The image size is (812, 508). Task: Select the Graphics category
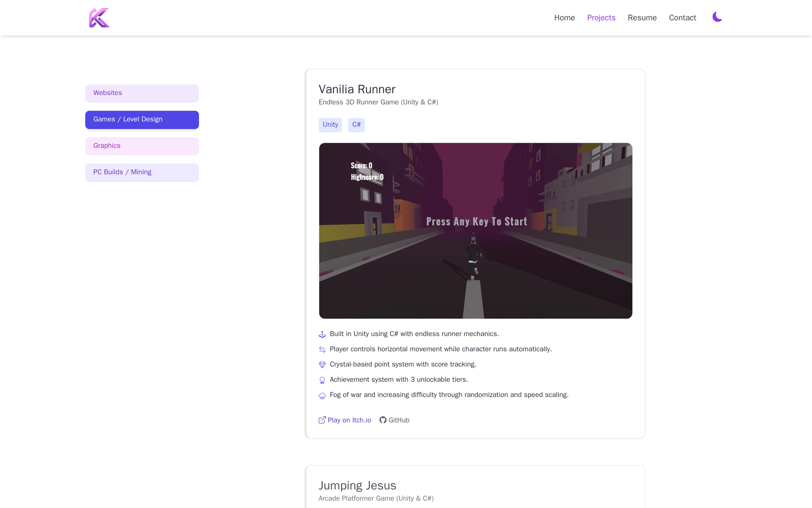coord(142,146)
